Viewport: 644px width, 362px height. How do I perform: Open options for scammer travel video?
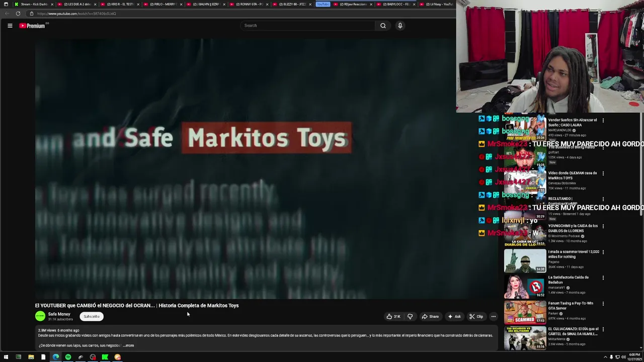tap(603, 252)
